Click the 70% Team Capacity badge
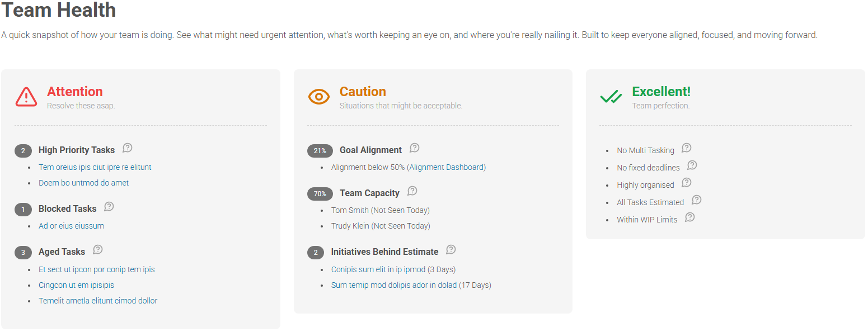 (x=320, y=194)
